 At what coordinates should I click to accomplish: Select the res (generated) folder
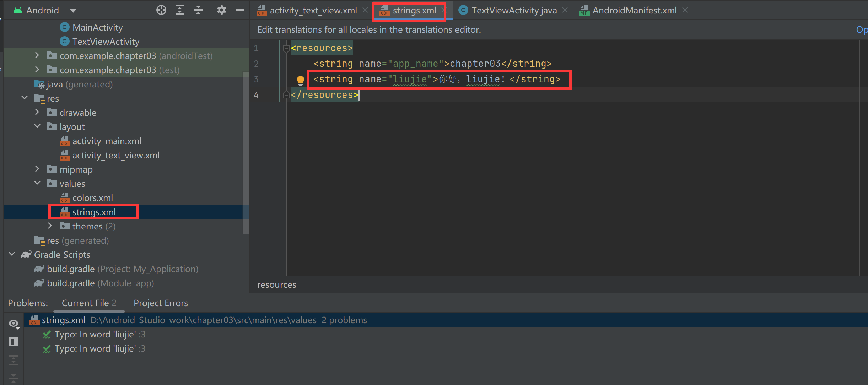pyautogui.click(x=78, y=240)
